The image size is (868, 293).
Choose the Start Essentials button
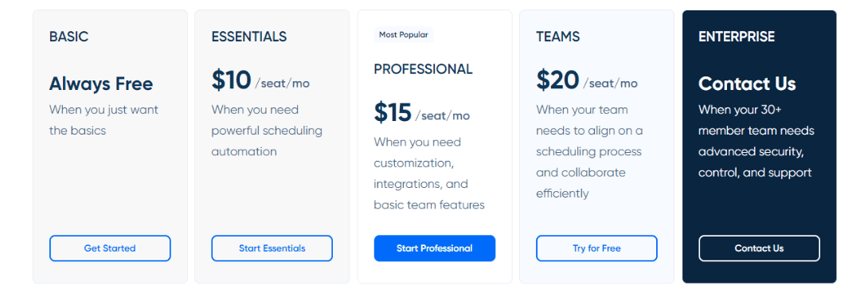[x=272, y=248]
